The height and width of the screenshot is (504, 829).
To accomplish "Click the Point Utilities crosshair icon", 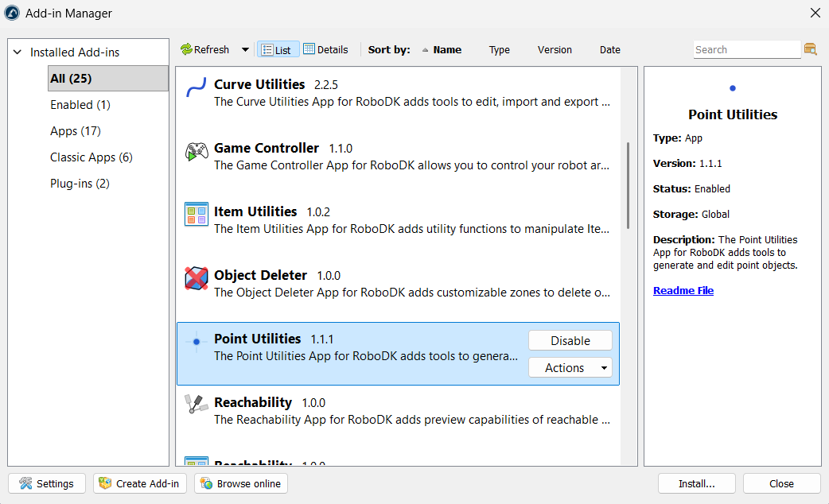I will [x=197, y=342].
